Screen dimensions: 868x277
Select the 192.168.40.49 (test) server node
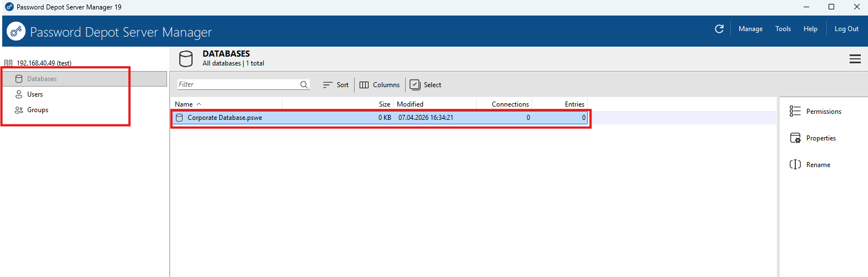[44, 63]
